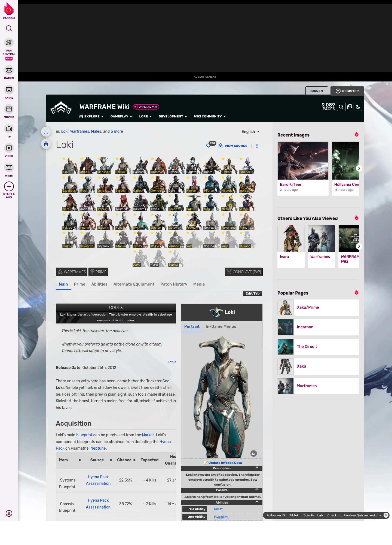
Task: Switch to the Patch History tab
Action: [174, 284]
